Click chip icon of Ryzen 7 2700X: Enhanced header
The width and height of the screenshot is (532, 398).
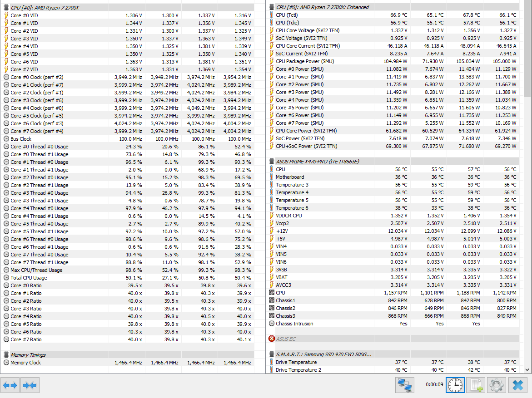271,7
